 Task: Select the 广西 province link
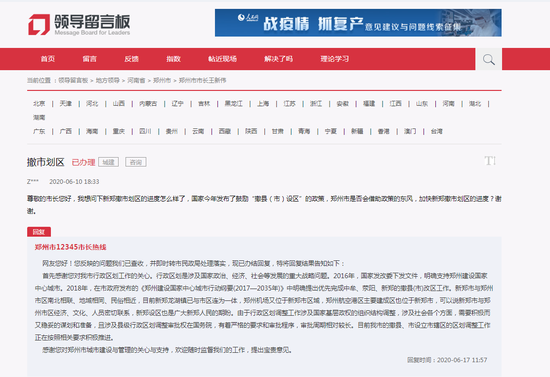click(x=66, y=131)
